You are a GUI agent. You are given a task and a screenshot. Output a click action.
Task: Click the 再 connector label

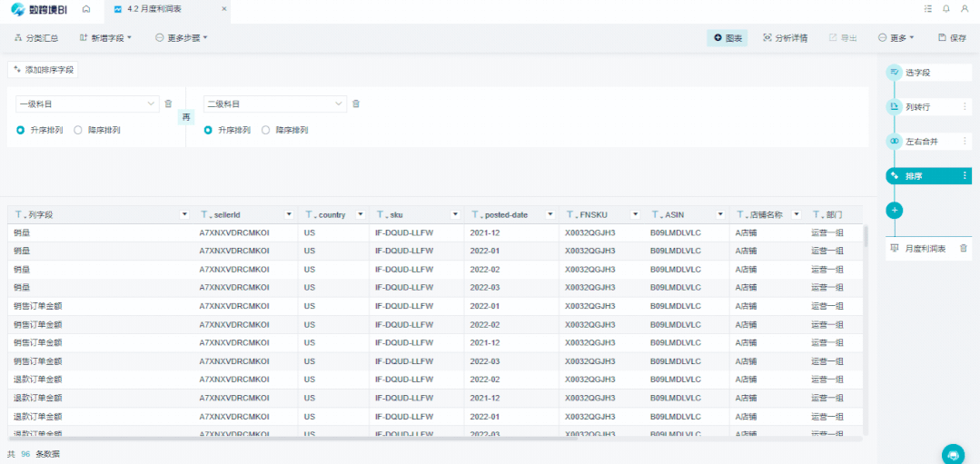coord(185,117)
